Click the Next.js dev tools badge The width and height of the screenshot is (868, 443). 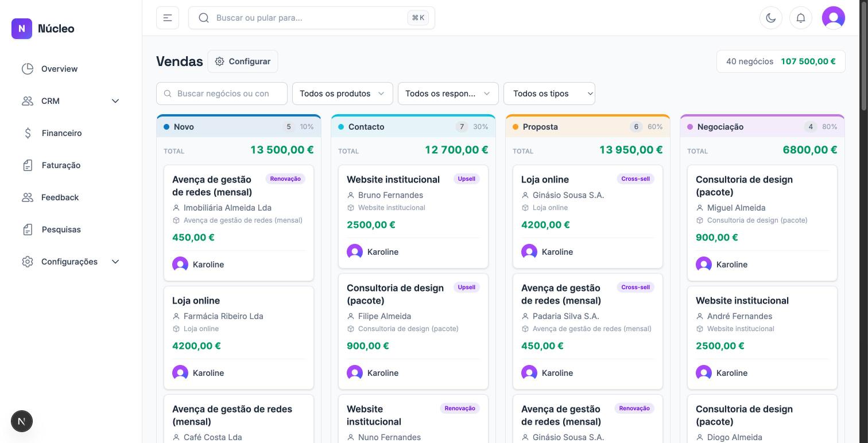[22, 421]
